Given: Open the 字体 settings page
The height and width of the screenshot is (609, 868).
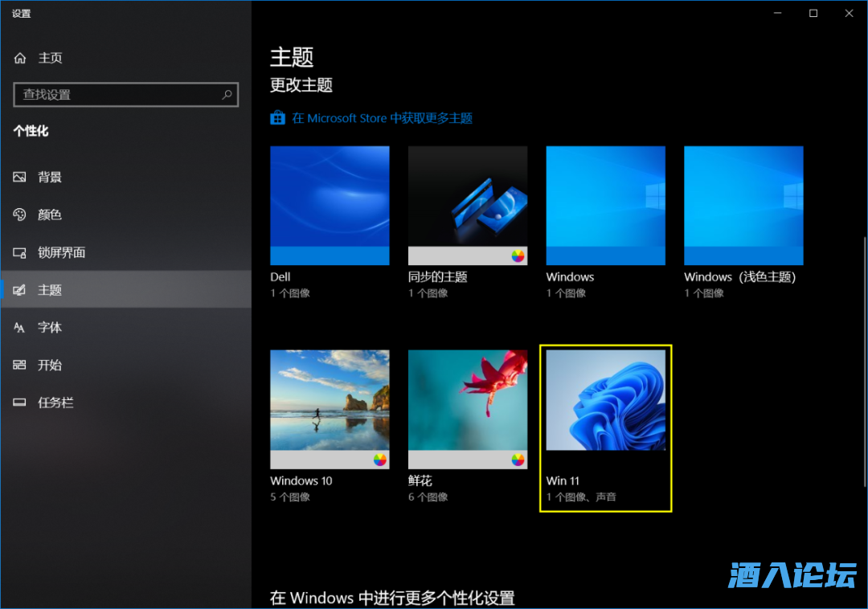Looking at the screenshot, I should [x=126, y=328].
